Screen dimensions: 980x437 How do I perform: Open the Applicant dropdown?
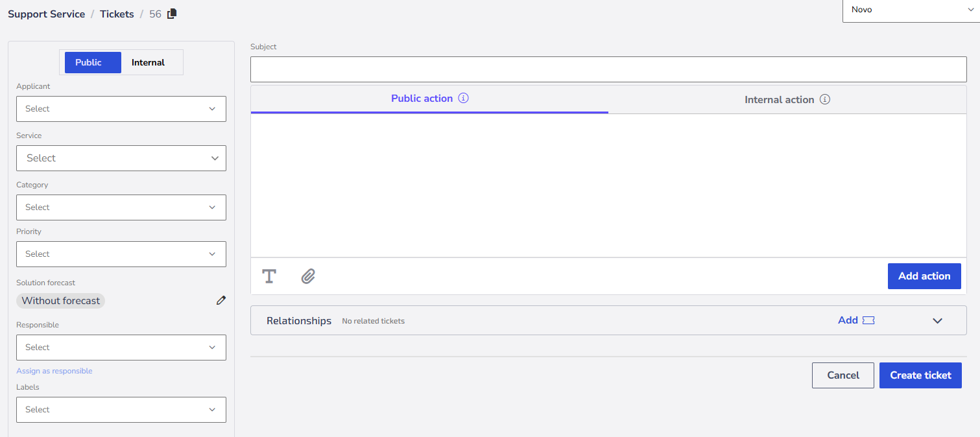(x=121, y=109)
